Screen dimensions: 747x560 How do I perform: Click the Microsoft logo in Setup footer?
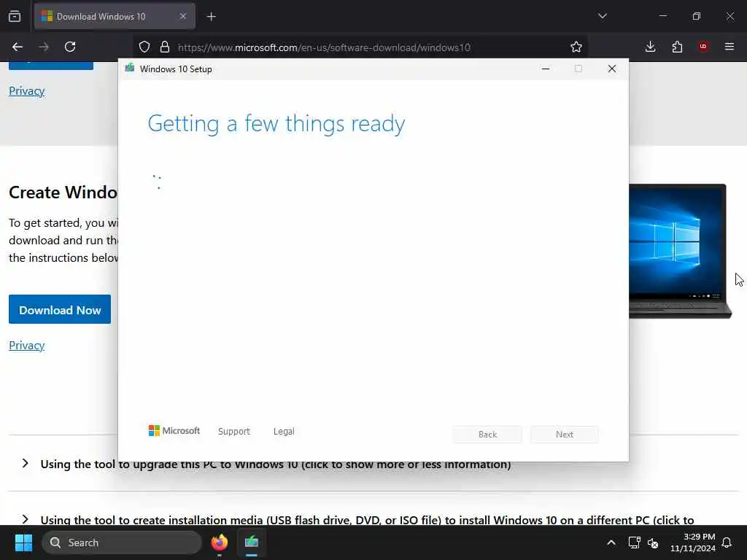click(x=174, y=431)
